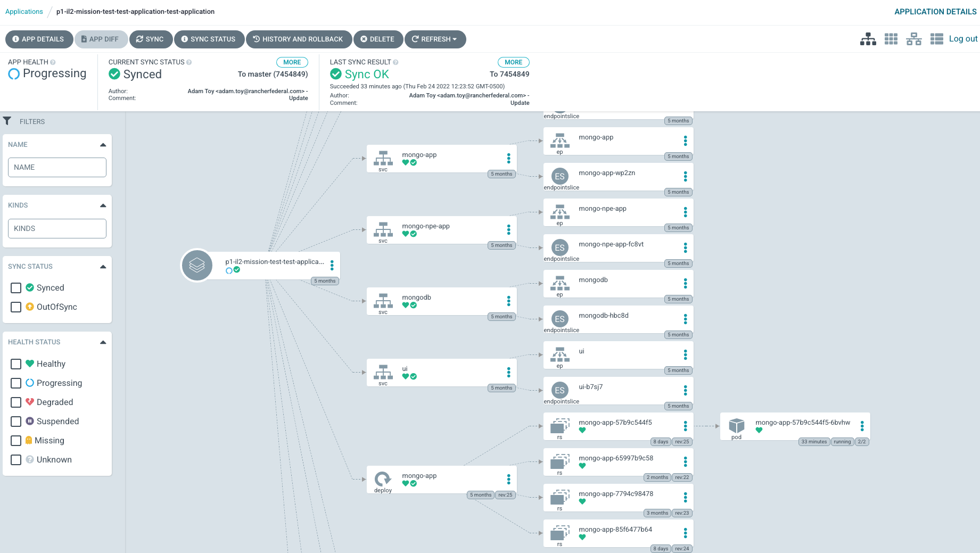980x553 pixels.
Task: Collapse the Health Status filter section
Action: click(x=103, y=342)
